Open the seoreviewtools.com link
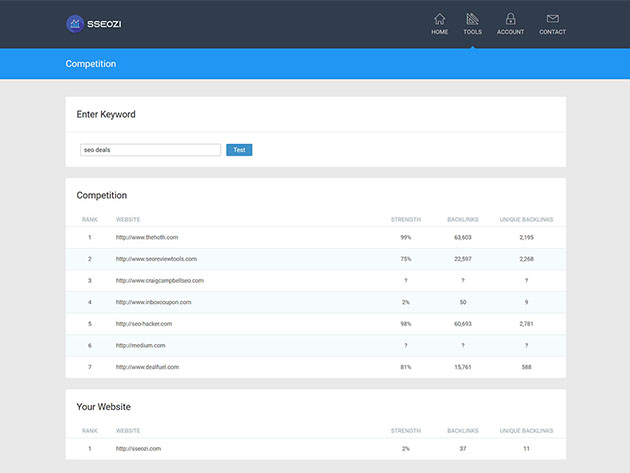The width and height of the screenshot is (630, 473). [x=156, y=259]
